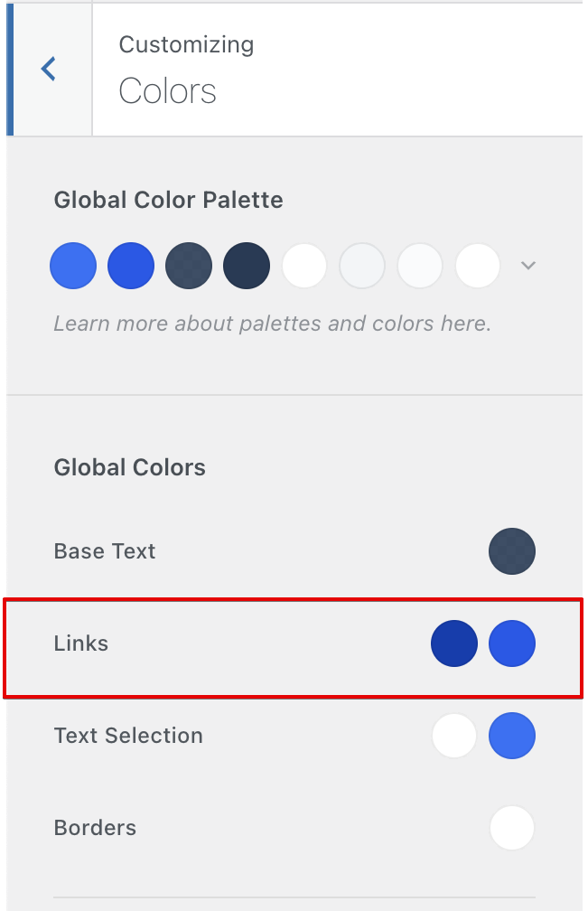Image resolution: width=588 pixels, height=911 pixels.
Task: Change the blue Text Selection background color
Action: click(x=512, y=736)
